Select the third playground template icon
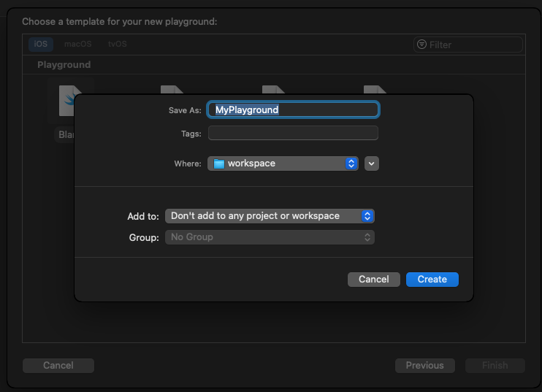Image resolution: width=542 pixels, height=392 pixels. (273, 89)
